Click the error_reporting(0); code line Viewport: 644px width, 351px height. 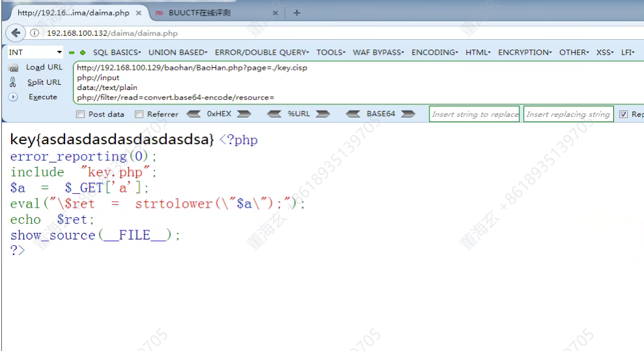tap(83, 156)
